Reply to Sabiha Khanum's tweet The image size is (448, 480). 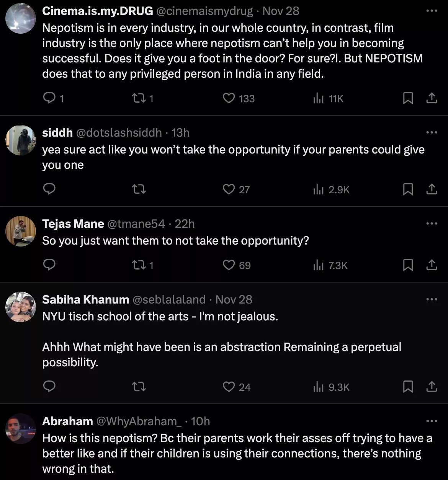click(49, 387)
